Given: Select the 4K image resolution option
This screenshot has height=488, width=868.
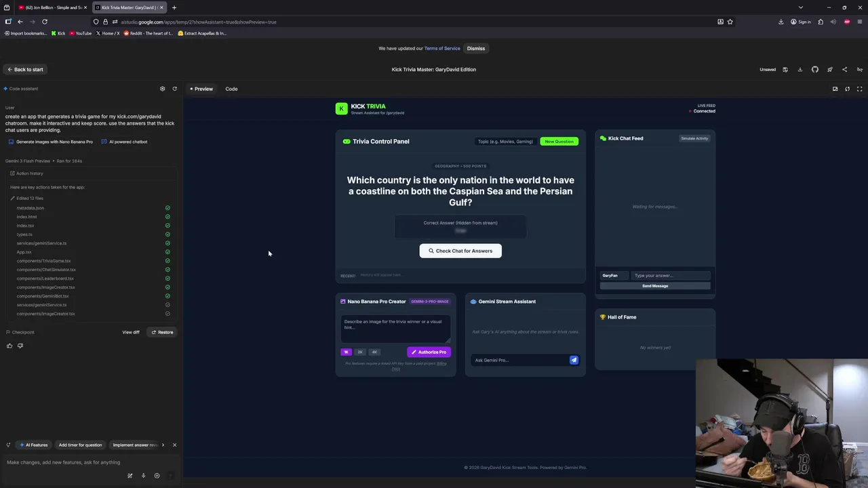Looking at the screenshot, I should [374, 352].
